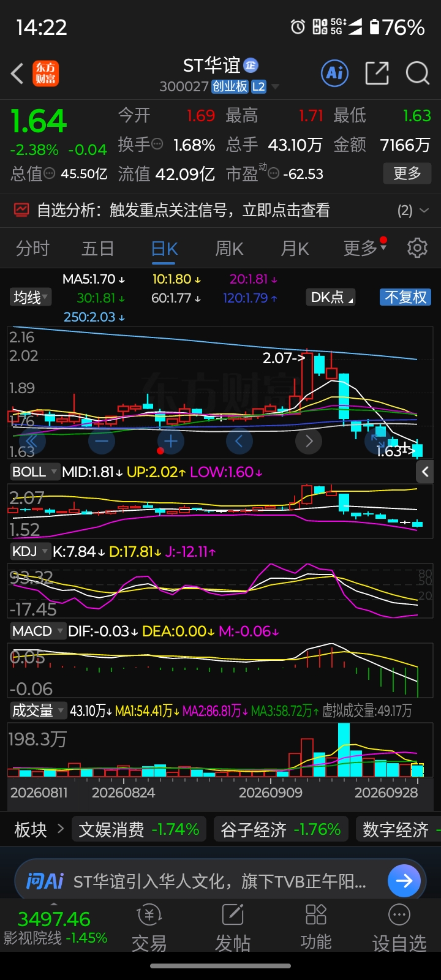Switch to the 分时 tab

[x=32, y=249]
